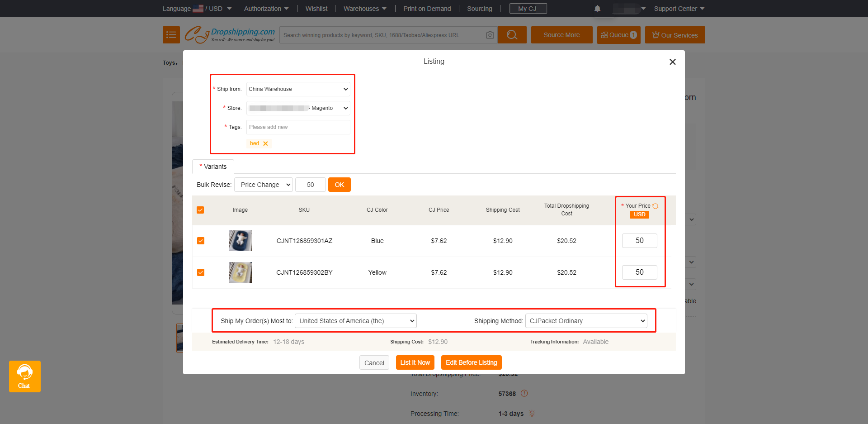This screenshot has width=868, height=424.
Task: Open the category list menu icon
Action: click(171, 35)
